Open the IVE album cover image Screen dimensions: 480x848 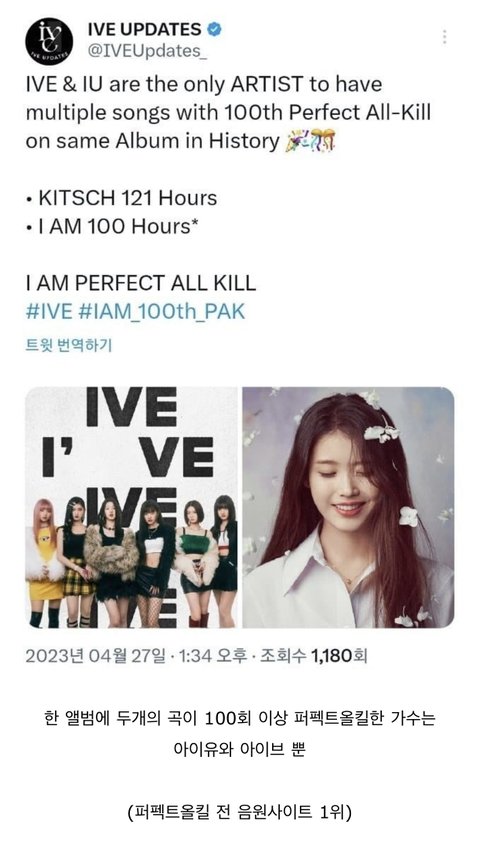coord(131,507)
